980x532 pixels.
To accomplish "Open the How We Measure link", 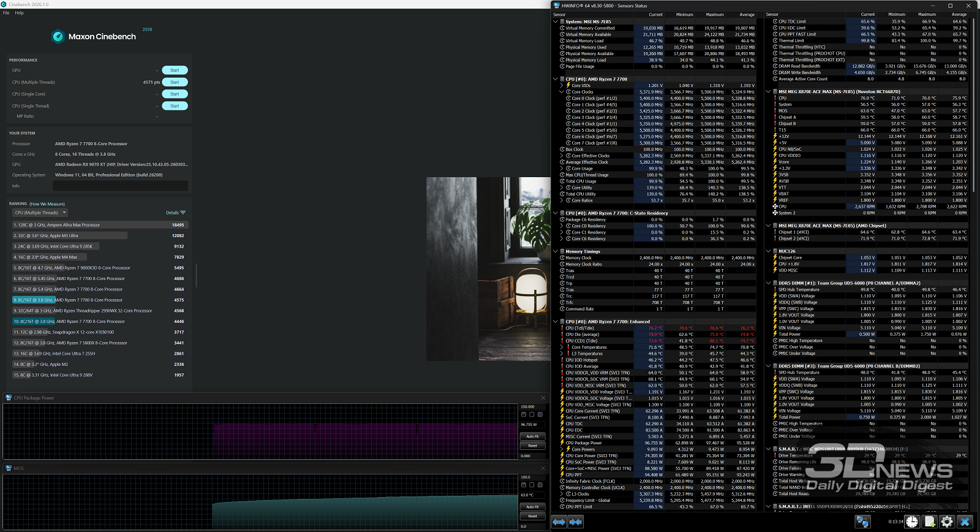I will pyautogui.click(x=47, y=204).
